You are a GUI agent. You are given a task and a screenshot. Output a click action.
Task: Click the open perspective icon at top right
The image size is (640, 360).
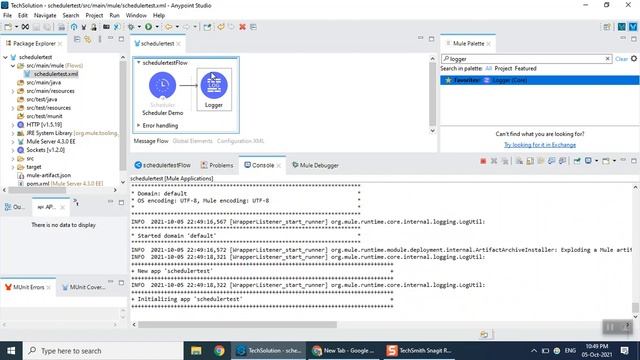(607, 27)
